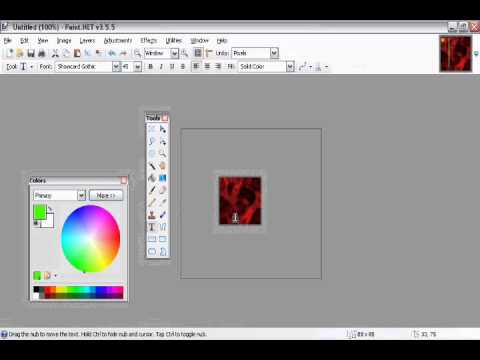This screenshot has width=480, height=360.
Task: Open the Effects menu
Action: 149,41
